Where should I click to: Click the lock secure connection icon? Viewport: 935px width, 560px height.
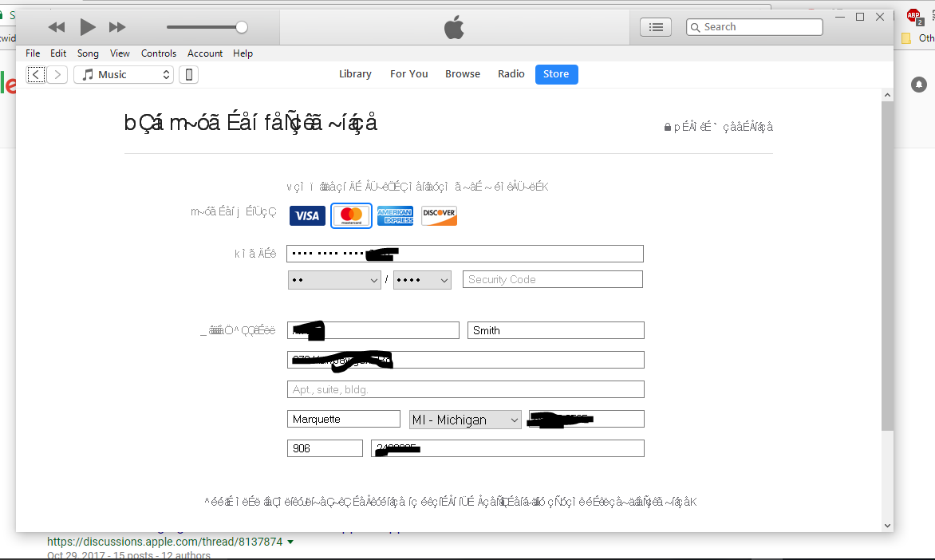click(667, 127)
